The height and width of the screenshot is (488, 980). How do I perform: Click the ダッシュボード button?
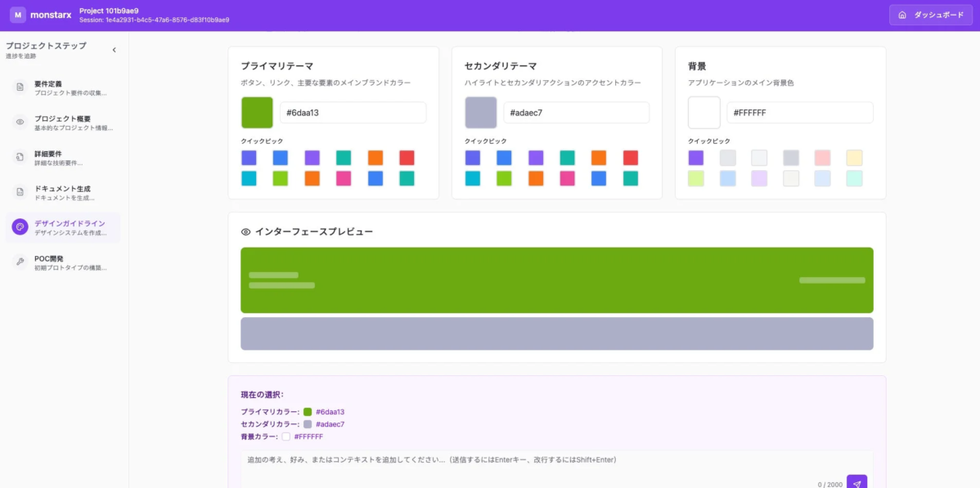(x=931, y=14)
